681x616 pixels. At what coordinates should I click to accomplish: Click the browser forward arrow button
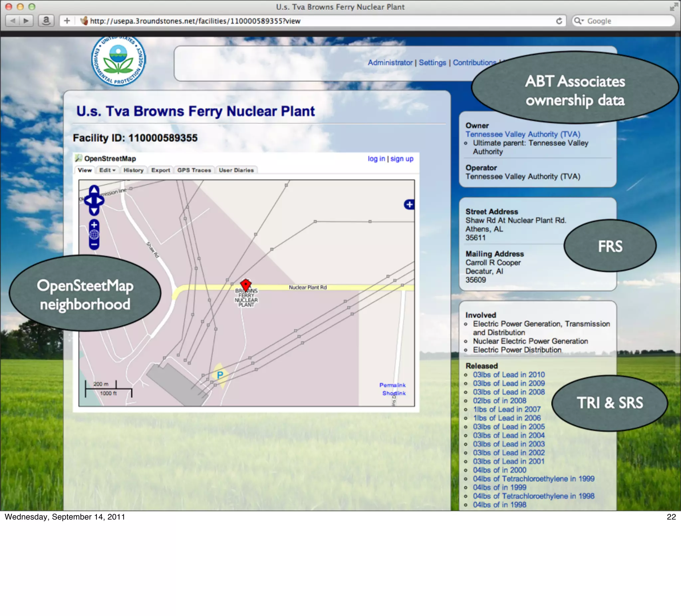[26, 21]
